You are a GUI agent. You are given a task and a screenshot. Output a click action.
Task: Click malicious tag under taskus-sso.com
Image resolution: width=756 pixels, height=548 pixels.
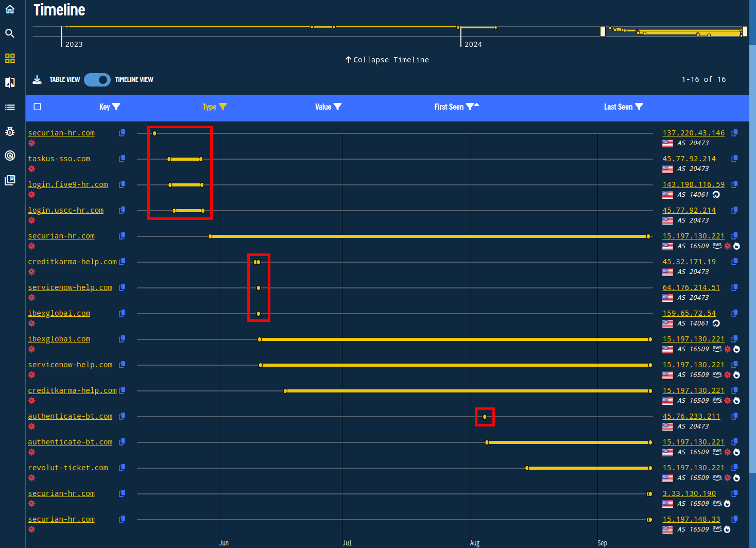31,169
